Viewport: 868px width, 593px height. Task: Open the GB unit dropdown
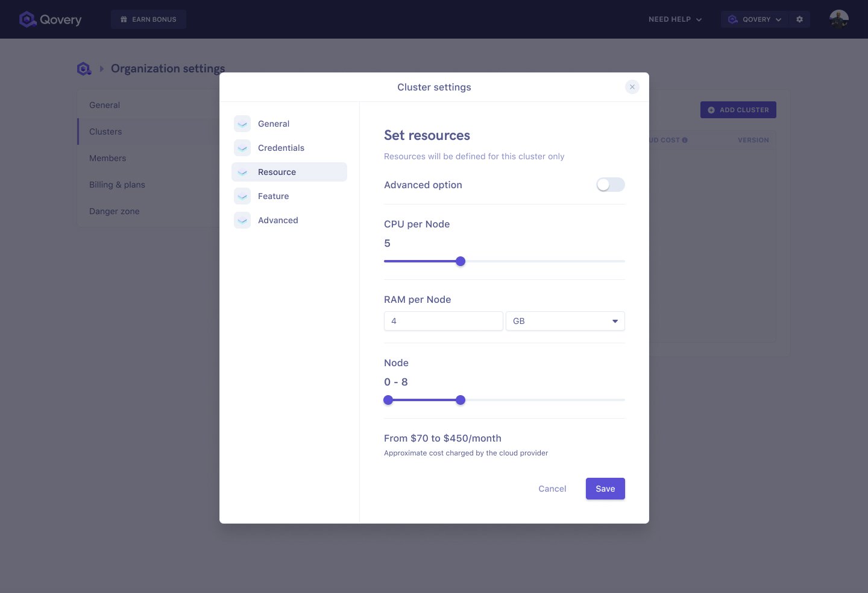click(565, 321)
